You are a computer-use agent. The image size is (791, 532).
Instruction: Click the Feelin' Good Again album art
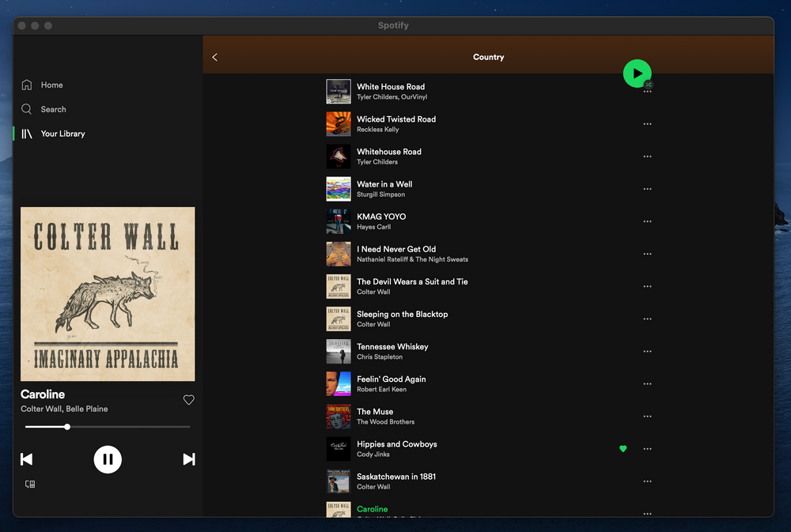(x=339, y=383)
